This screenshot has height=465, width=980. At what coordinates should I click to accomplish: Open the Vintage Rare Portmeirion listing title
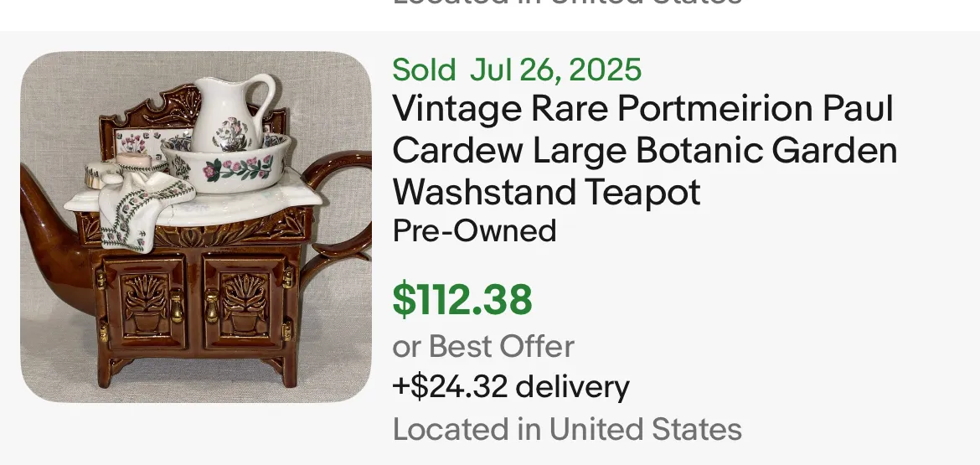point(643,151)
